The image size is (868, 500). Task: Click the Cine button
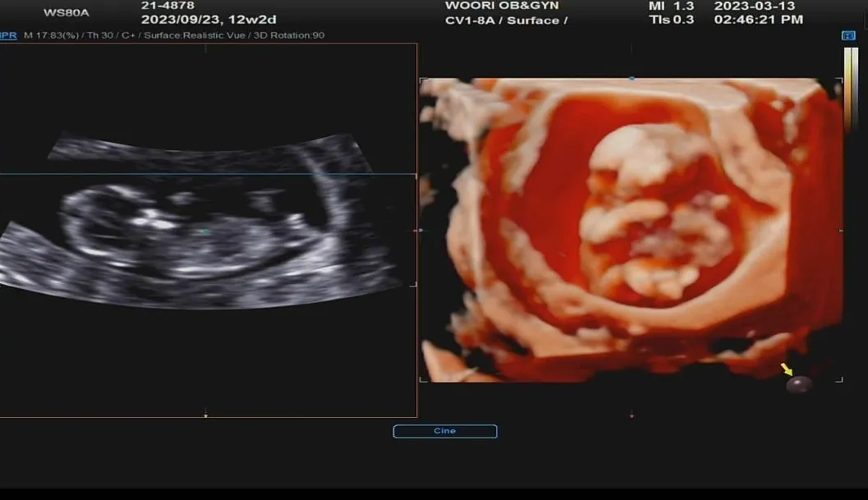(445, 431)
